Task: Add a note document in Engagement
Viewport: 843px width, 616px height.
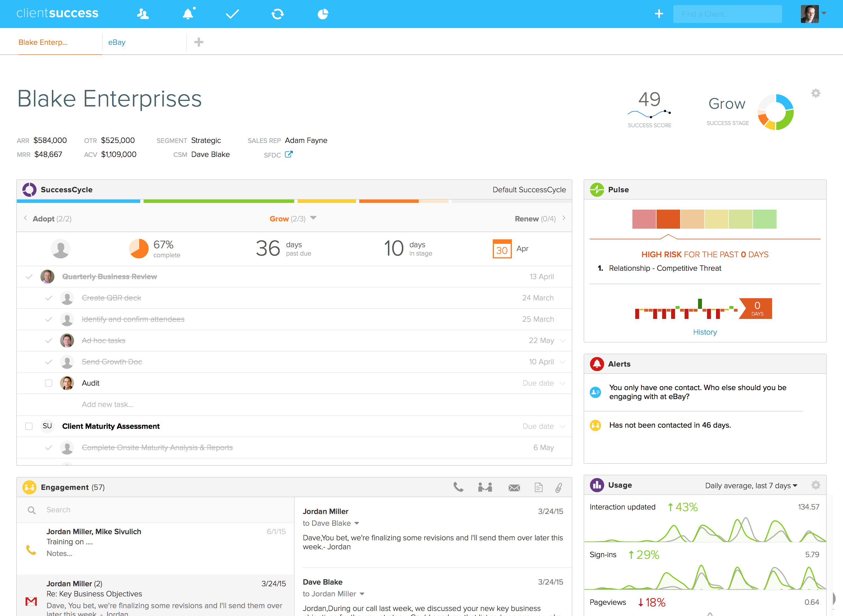Action: (x=538, y=487)
